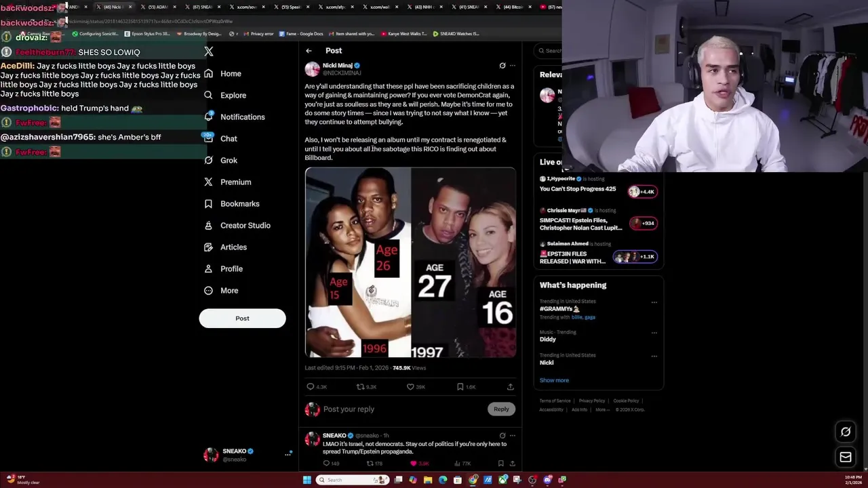The height and width of the screenshot is (488, 868).
Task: Go back using the arrow beside Post
Action: pyautogui.click(x=309, y=51)
